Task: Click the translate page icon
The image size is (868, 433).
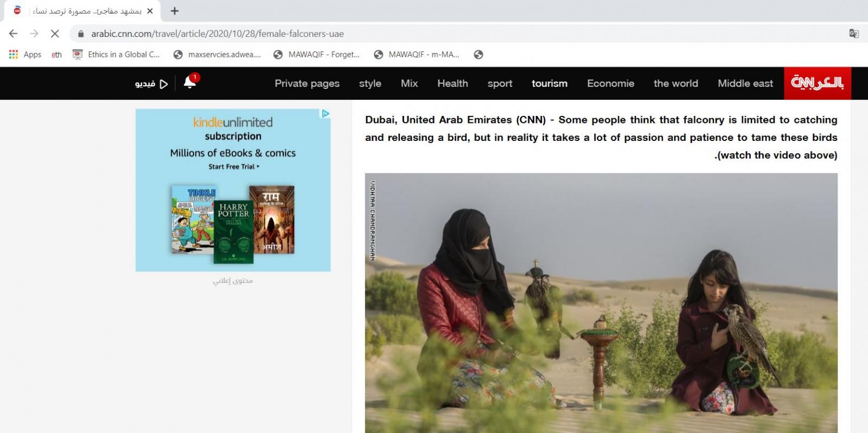Action: click(854, 34)
